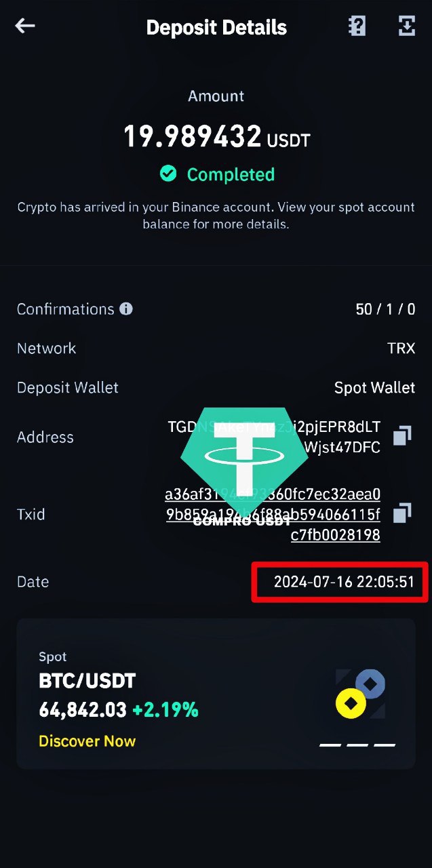
Task: Copy the deposit address
Action: click(x=402, y=435)
